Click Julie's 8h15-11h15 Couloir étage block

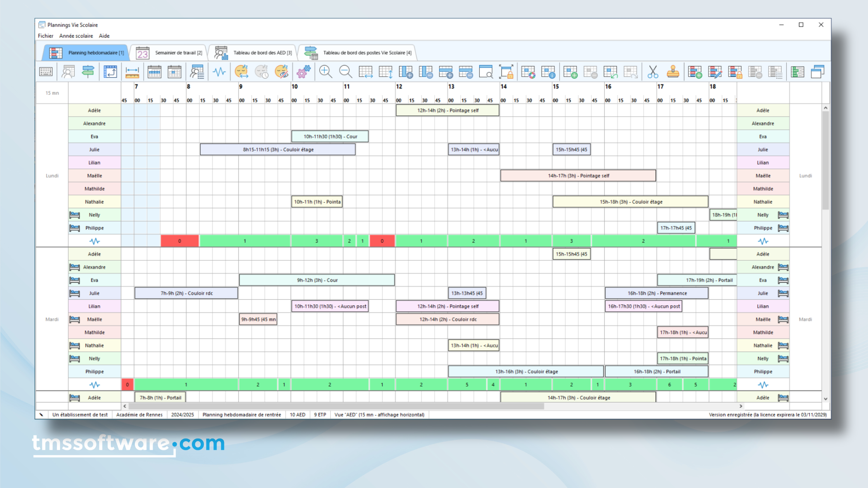click(277, 149)
